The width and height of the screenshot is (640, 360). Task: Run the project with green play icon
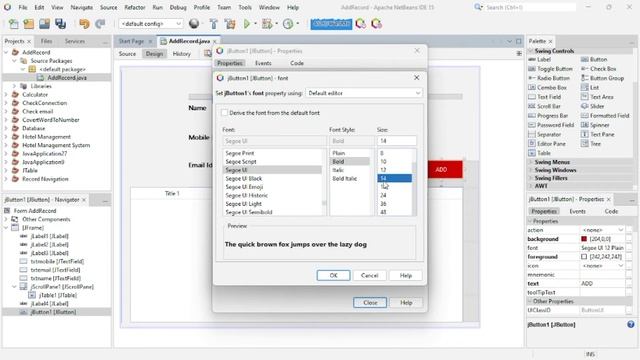click(247, 24)
